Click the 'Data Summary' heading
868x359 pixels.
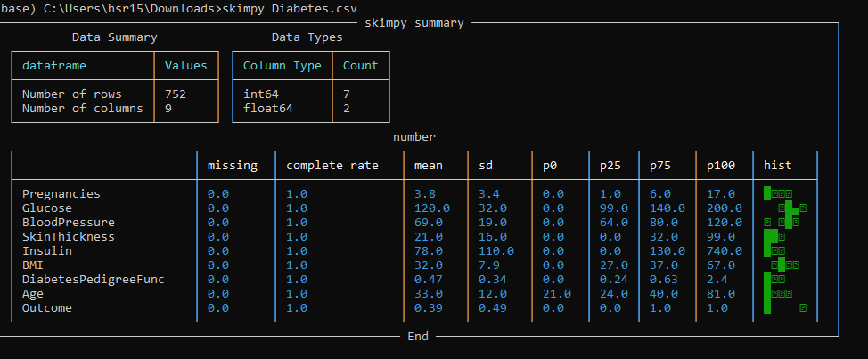click(x=115, y=37)
